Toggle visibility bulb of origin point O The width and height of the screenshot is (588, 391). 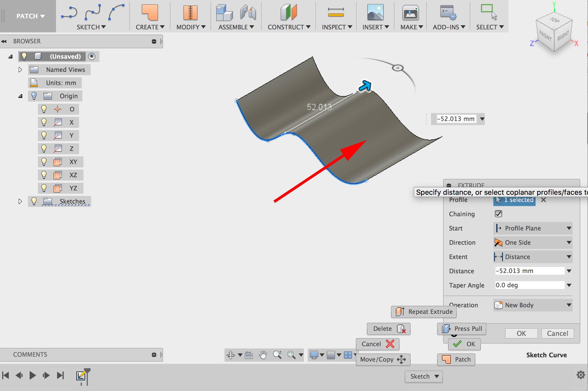[x=44, y=109]
